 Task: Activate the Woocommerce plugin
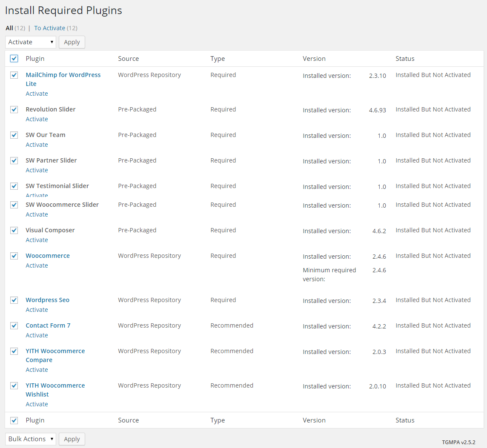(x=37, y=265)
